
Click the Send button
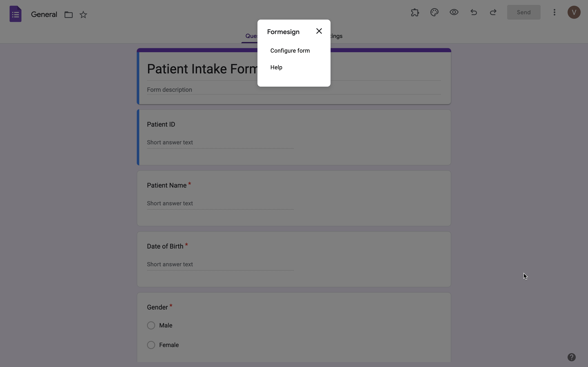click(523, 12)
